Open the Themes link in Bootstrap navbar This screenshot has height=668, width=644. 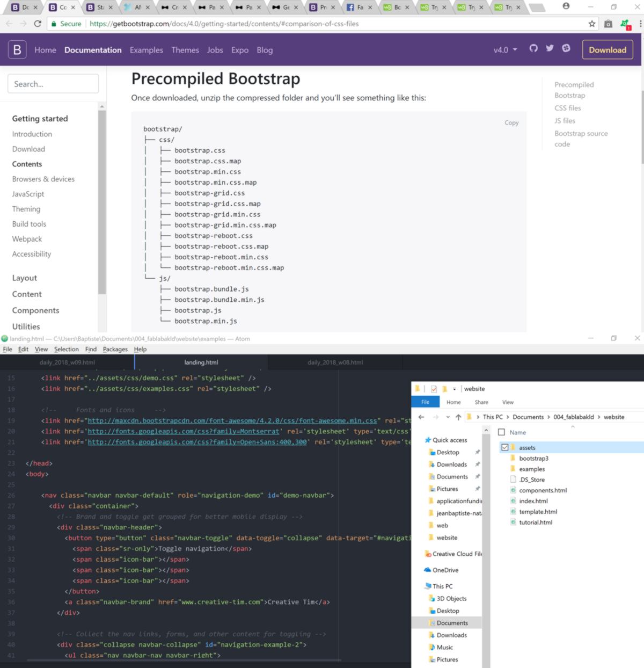[185, 50]
